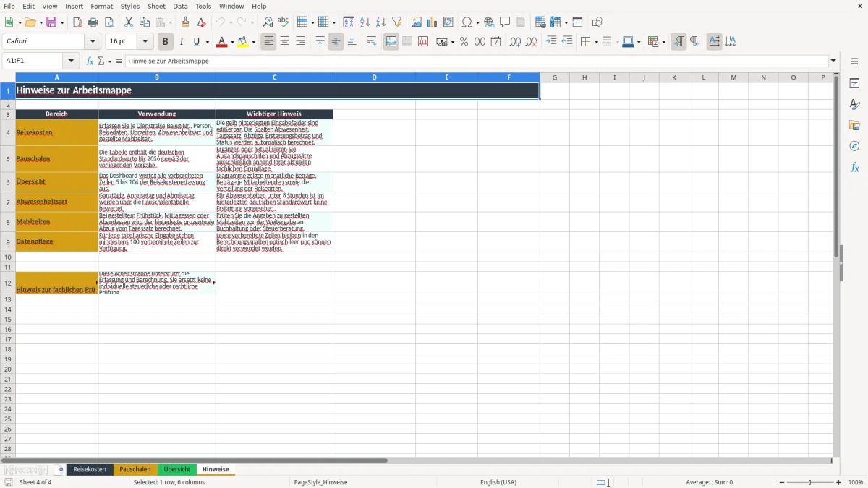Click the zoom in plus button
Image resolution: width=868 pixels, height=488 pixels.
[839, 482]
